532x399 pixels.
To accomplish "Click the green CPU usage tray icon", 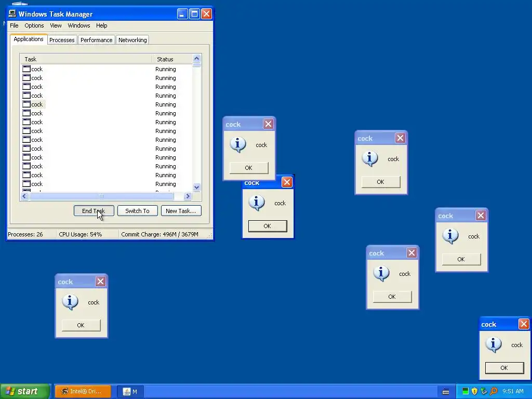I will pos(465,391).
